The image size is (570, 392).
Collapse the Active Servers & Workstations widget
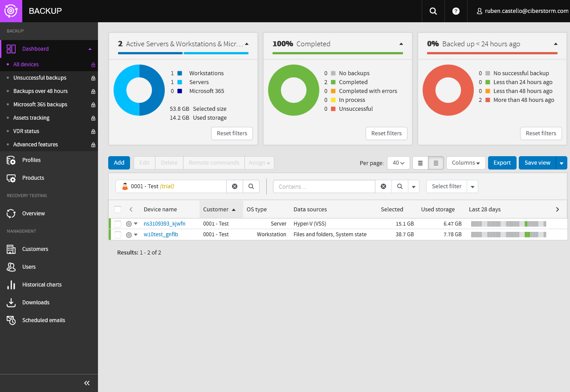pyautogui.click(x=247, y=44)
